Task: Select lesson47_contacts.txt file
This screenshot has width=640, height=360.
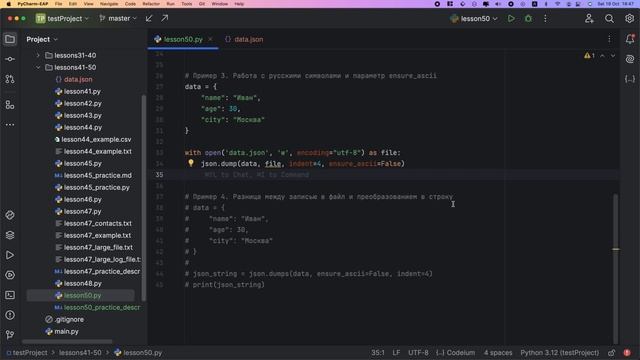Action: point(98,223)
